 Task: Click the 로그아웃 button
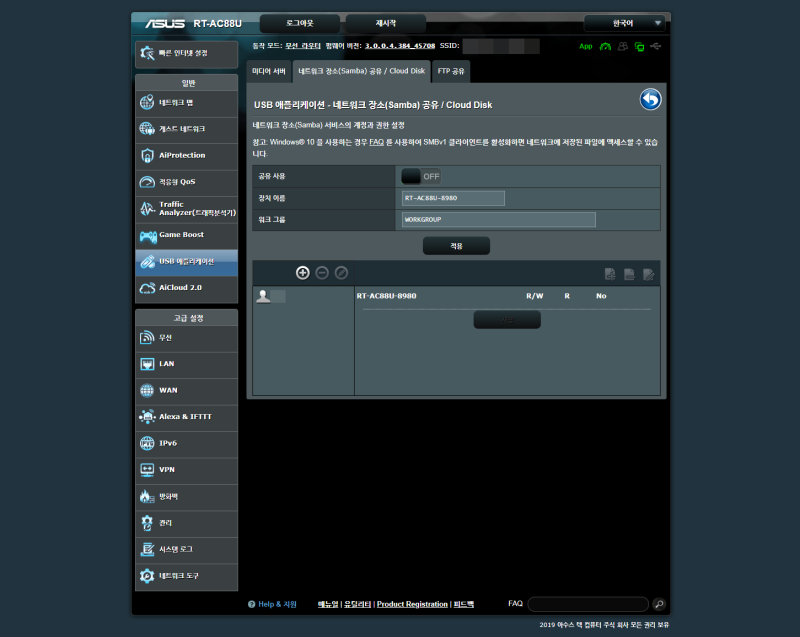coord(300,23)
